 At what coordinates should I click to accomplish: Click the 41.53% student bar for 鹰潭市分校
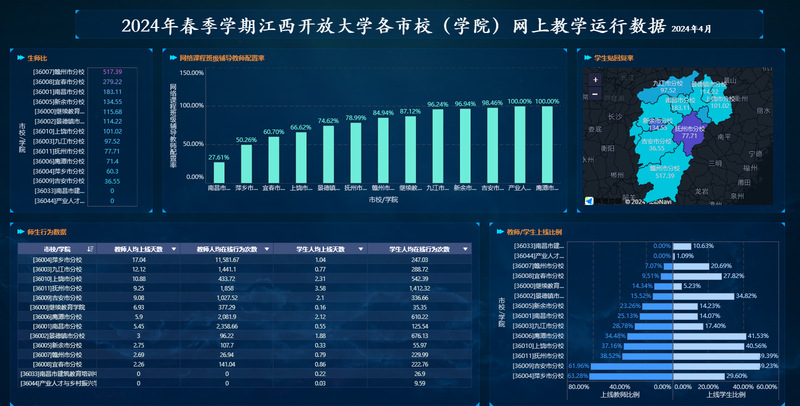(x=710, y=336)
